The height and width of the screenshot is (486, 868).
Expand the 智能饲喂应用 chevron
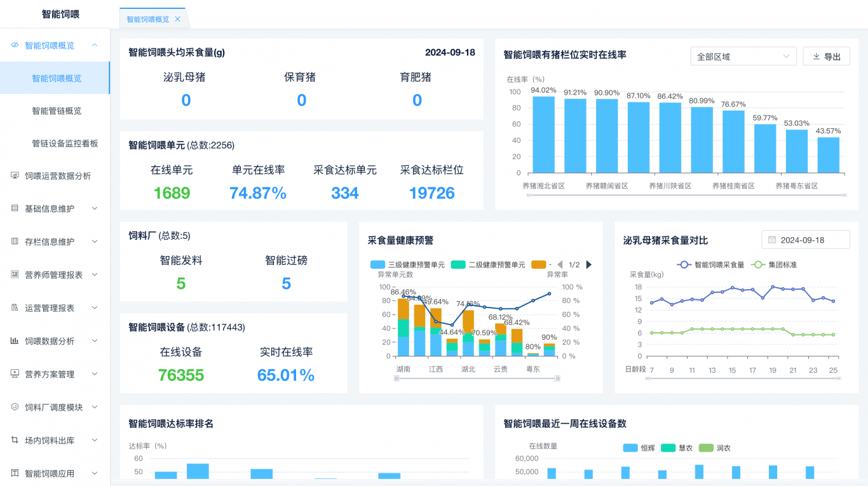(x=95, y=473)
